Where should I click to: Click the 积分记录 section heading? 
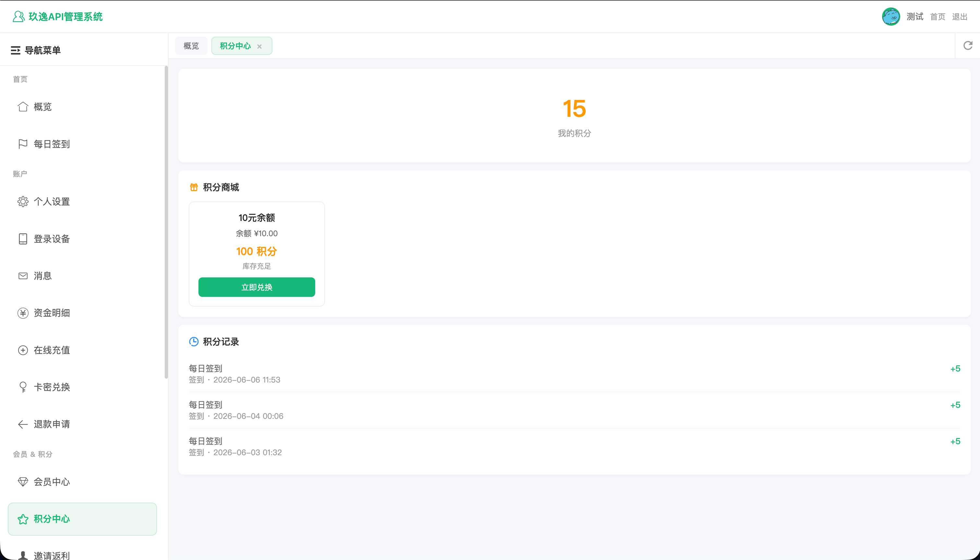[x=221, y=342]
